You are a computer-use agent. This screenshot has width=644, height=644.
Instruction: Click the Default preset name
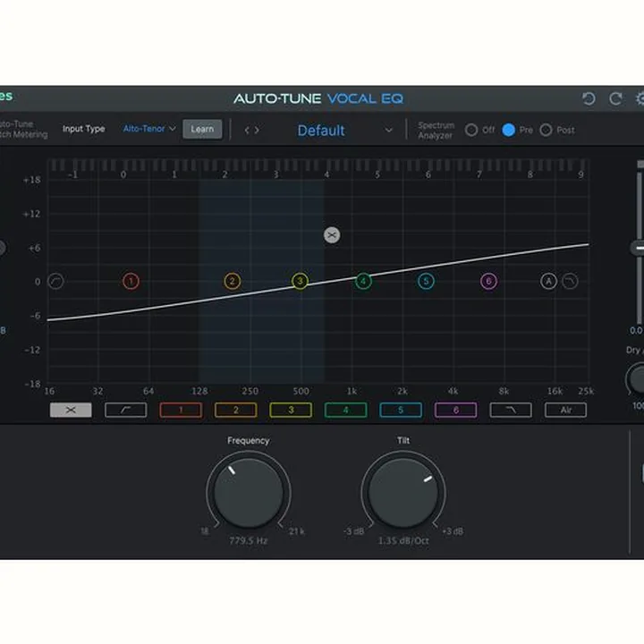tap(321, 131)
